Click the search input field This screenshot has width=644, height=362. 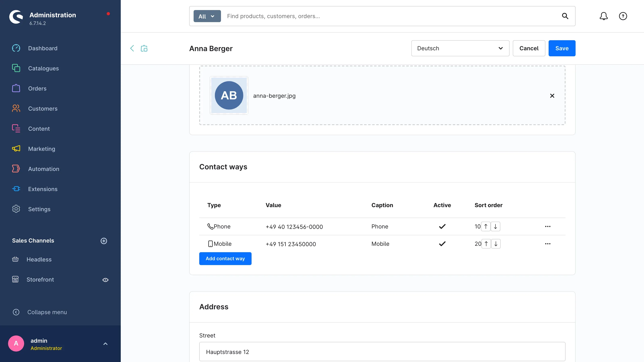pyautogui.click(x=390, y=16)
